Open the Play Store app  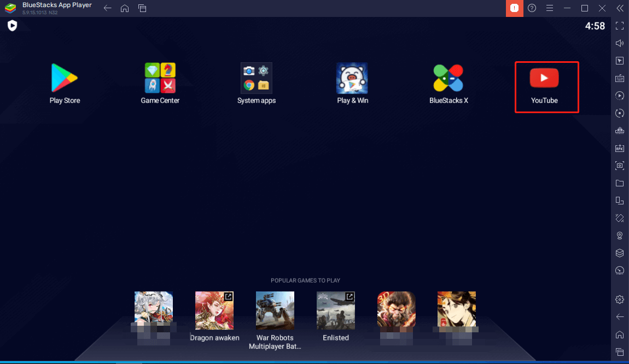click(65, 83)
